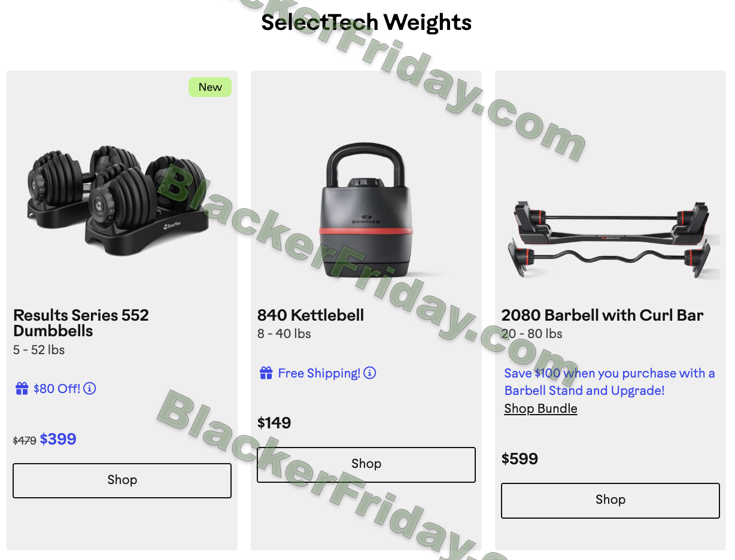The width and height of the screenshot is (735, 560).
Task: Open the barbell and curl bar image
Action: pos(613,239)
